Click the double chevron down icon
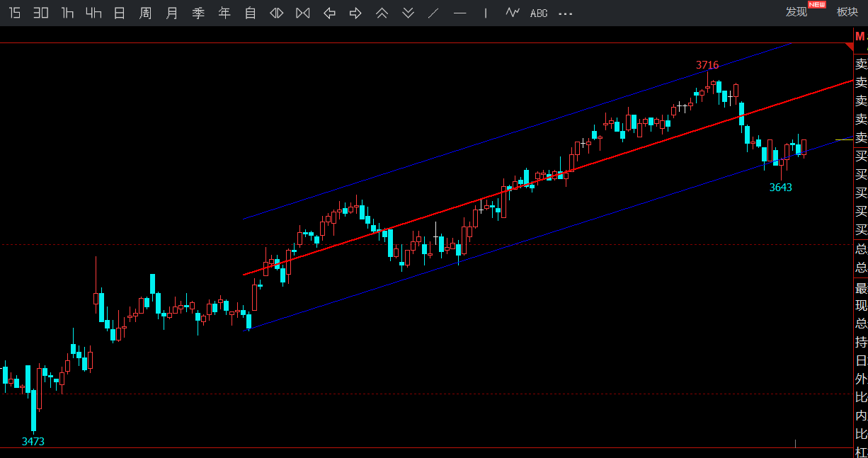 click(408, 13)
